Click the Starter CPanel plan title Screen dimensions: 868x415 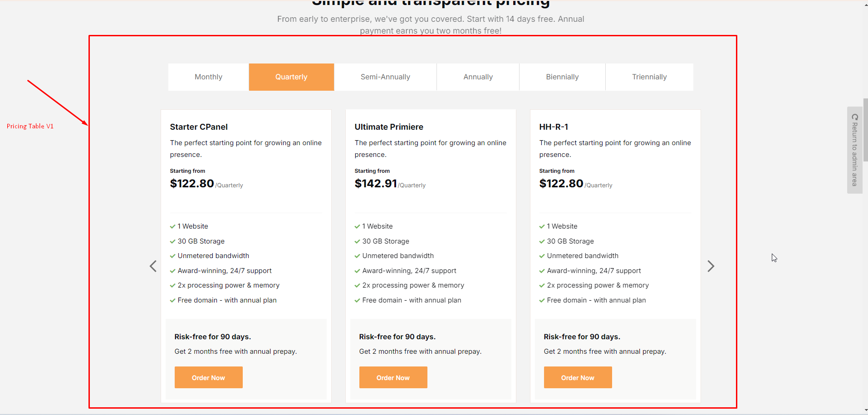(x=199, y=127)
